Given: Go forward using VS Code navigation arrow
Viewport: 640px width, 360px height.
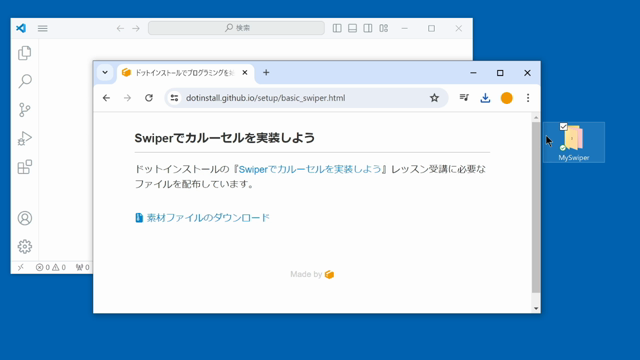Looking at the screenshot, I should pyautogui.click(x=136, y=28).
